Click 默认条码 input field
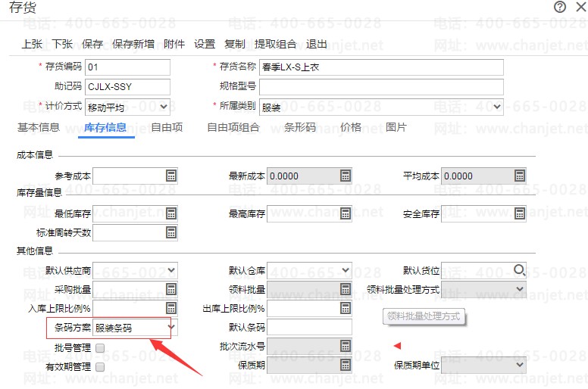Image resolution: width=588 pixels, height=389 pixels. [309, 328]
